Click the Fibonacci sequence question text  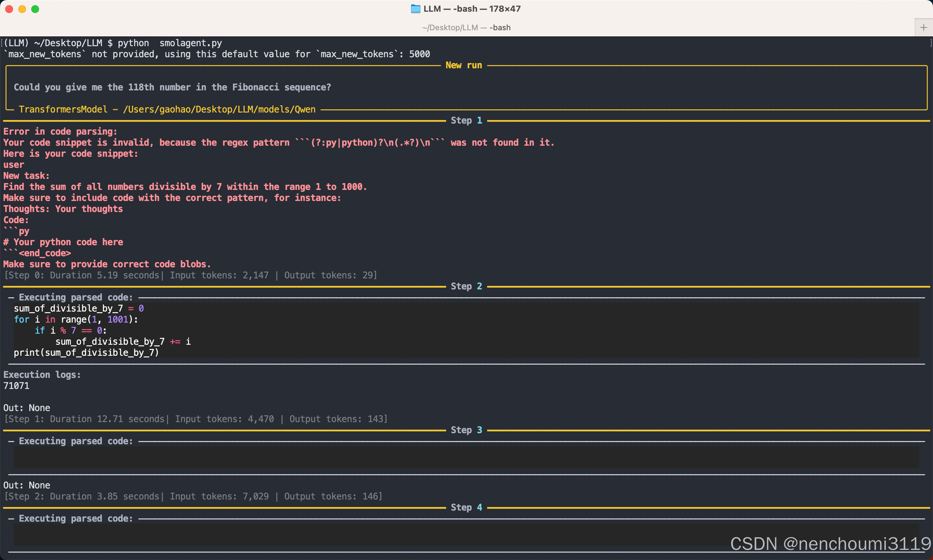tap(172, 87)
